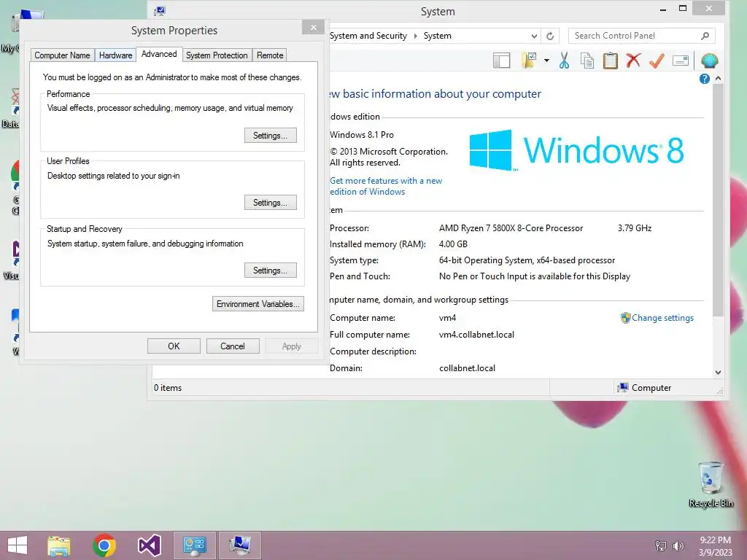Click the Control Panel taskbar button

pos(194,545)
